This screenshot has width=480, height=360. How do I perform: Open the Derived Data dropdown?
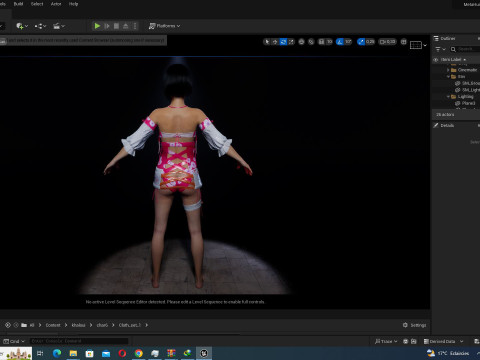point(443,341)
